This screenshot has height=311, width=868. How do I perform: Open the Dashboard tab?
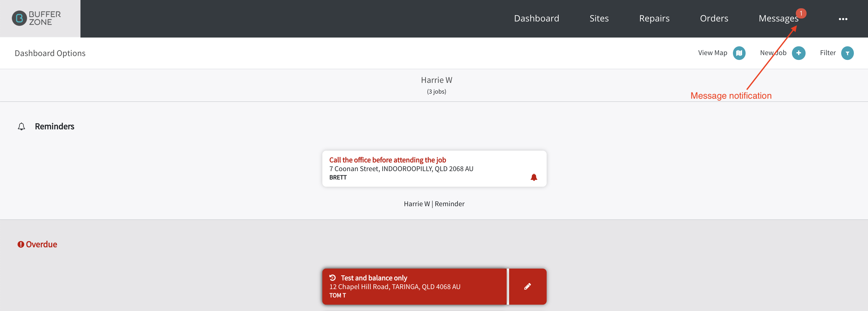pyautogui.click(x=536, y=18)
